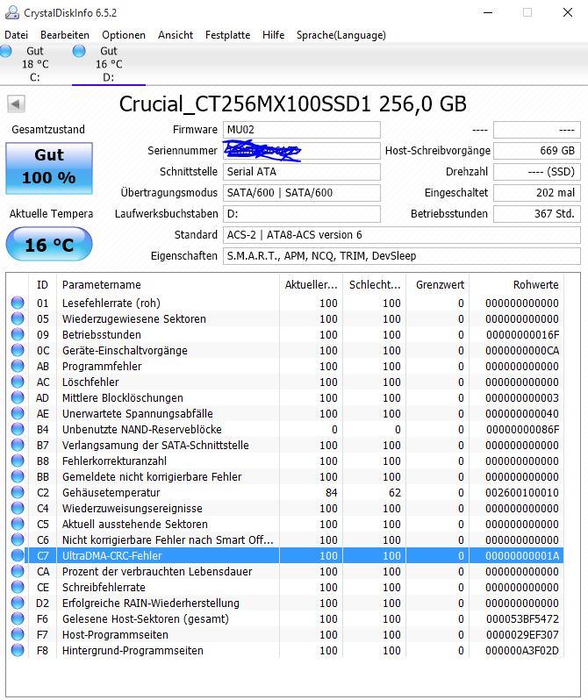Open the Optionen menu
This screenshot has height=700, width=588.
[124, 35]
